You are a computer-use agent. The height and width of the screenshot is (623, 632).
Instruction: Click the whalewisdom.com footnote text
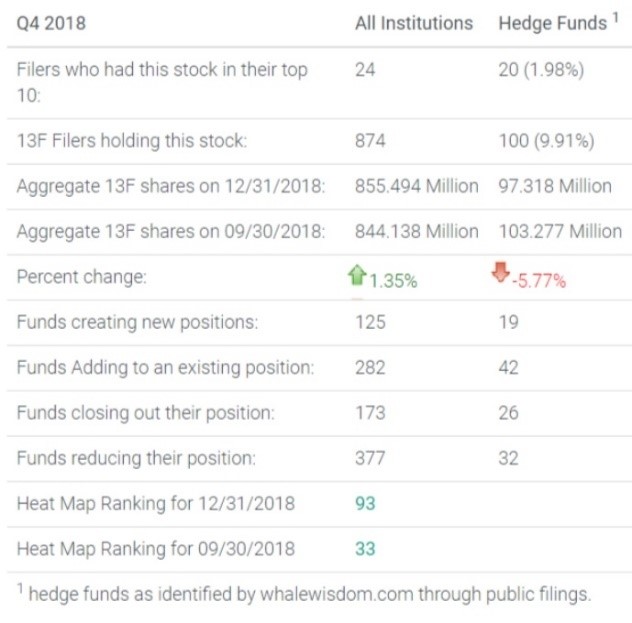309,594
